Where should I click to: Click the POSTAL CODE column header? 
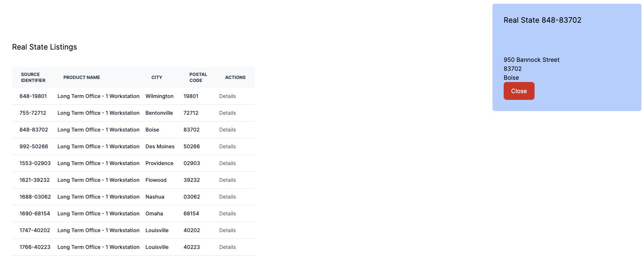(198, 78)
